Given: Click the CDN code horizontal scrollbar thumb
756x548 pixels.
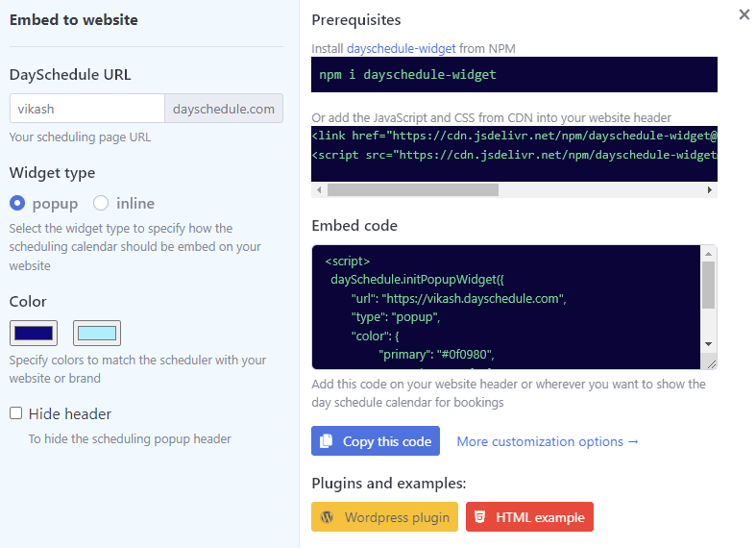Looking at the screenshot, I should tap(413, 190).
